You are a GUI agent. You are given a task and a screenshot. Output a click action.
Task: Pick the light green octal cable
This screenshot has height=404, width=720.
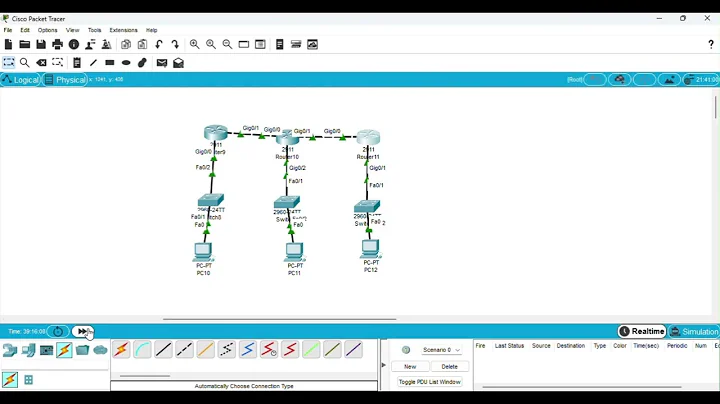(x=311, y=350)
